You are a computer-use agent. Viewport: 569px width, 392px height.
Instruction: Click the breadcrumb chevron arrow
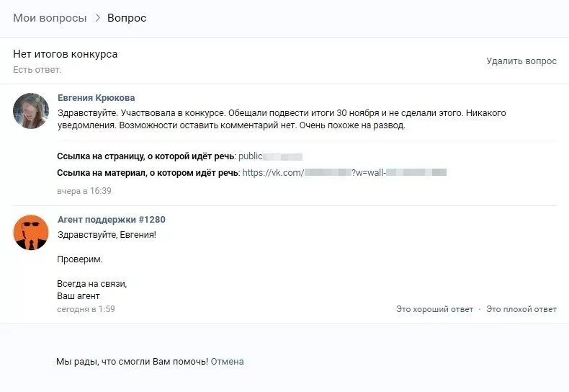(x=97, y=18)
